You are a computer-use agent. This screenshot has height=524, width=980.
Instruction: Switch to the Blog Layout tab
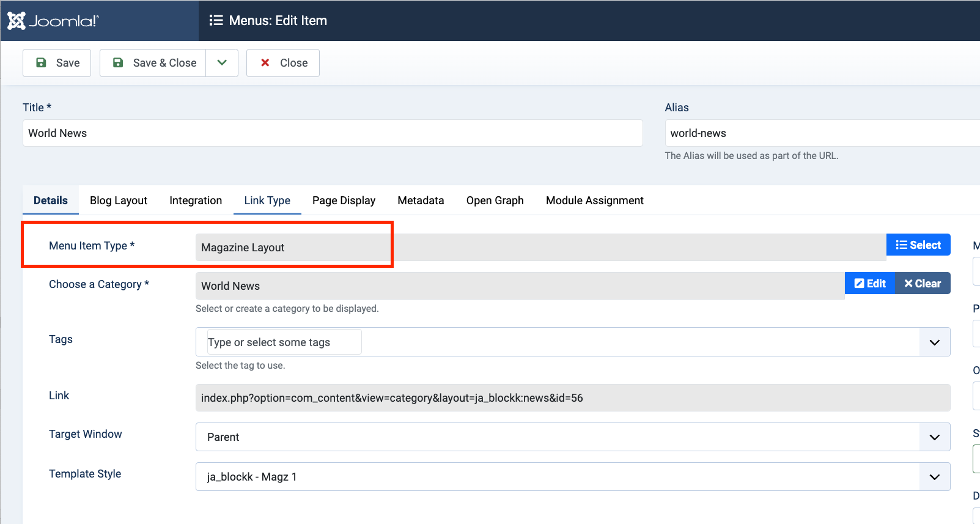coord(119,201)
